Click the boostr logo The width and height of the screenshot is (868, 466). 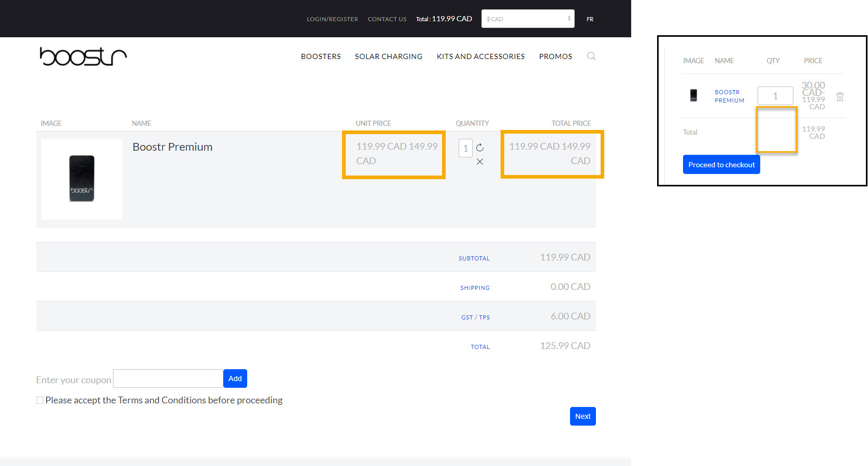coord(83,56)
